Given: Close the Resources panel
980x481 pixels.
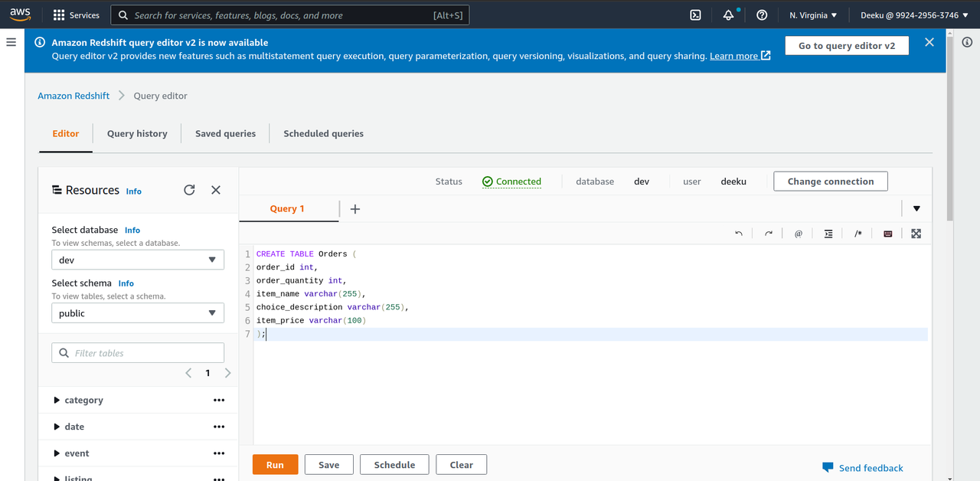Looking at the screenshot, I should 216,190.
